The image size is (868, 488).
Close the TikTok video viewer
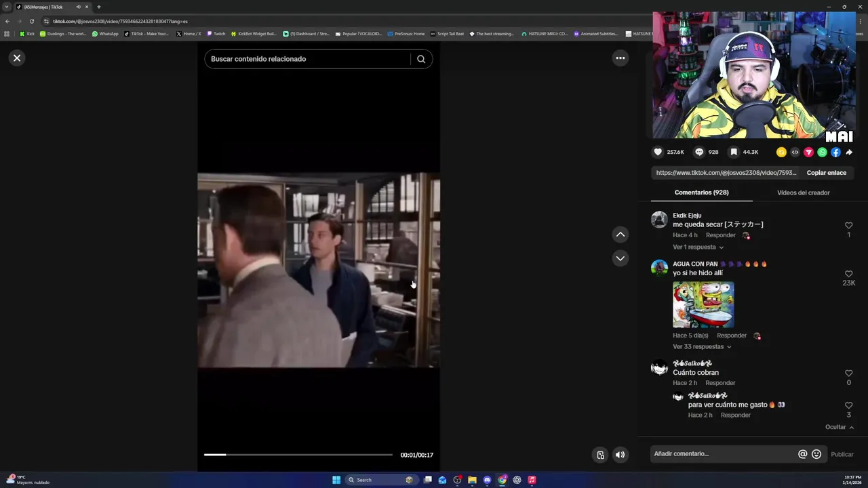[17, 58]
